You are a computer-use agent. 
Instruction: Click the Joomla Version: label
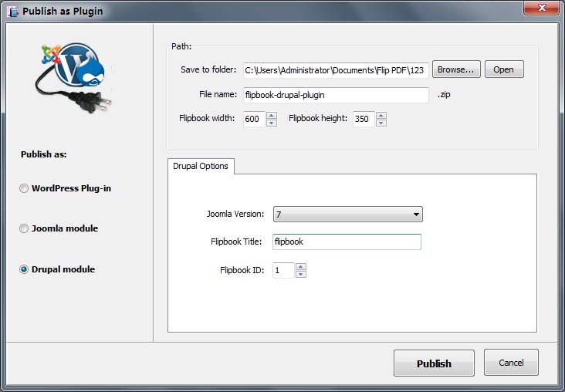[235, 214]
